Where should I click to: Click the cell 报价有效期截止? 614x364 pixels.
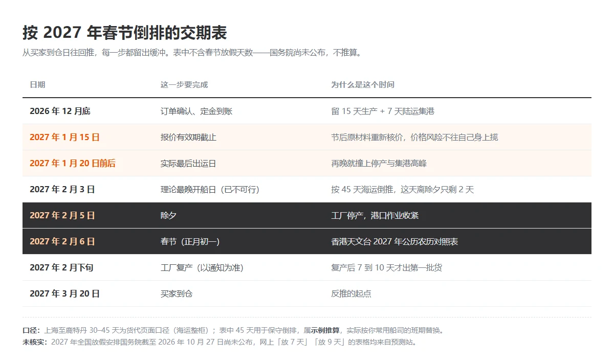coord(189,137)
